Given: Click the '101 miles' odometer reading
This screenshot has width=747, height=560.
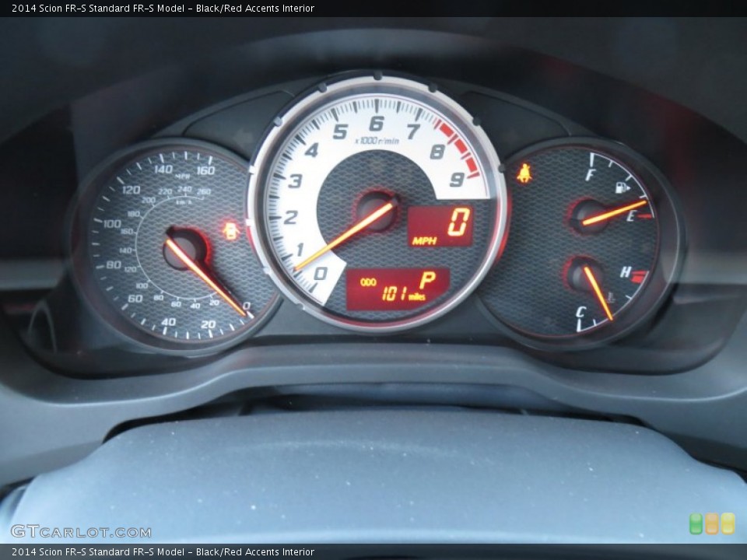Looking at the screenshot, I should 403,295.
